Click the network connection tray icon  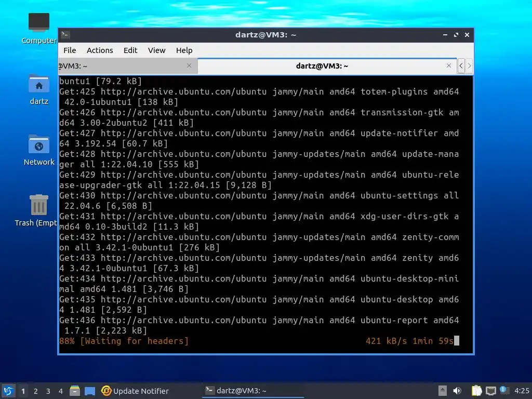(490, 391)
